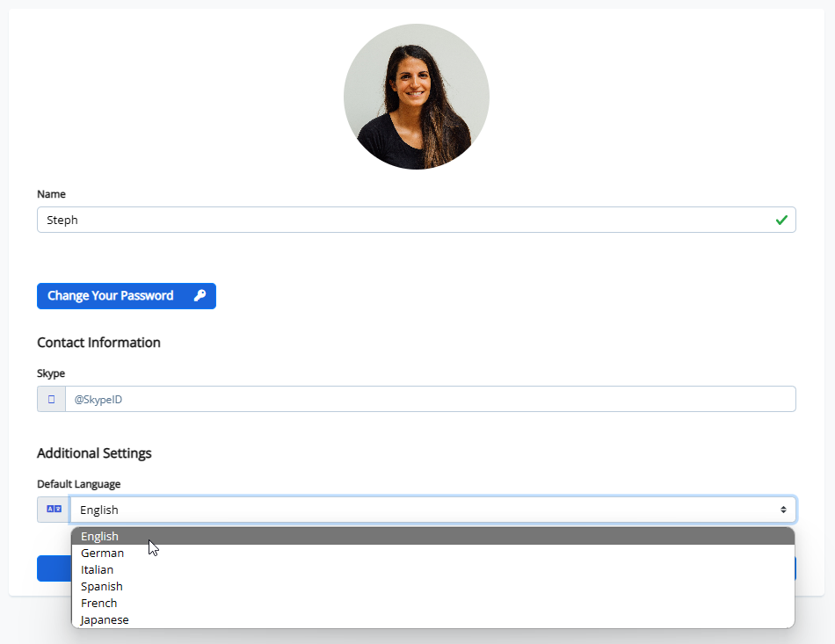Click the dropdown arrows on language select

783,510
